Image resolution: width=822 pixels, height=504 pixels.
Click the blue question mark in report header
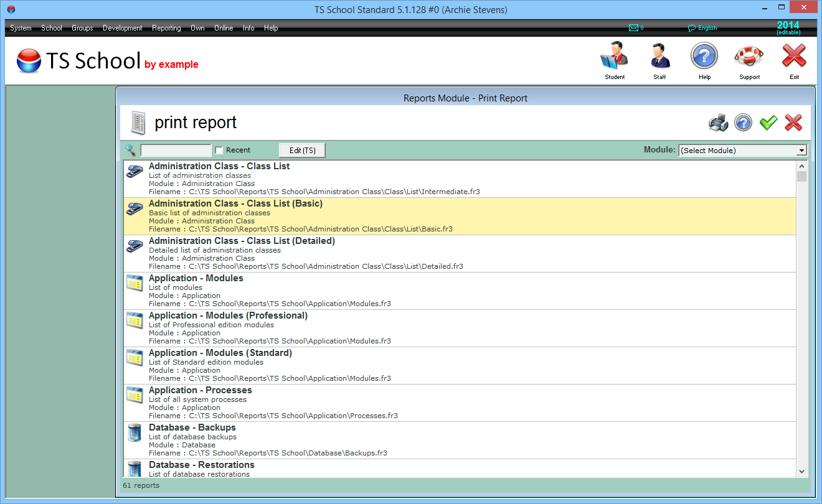[744, 123]
